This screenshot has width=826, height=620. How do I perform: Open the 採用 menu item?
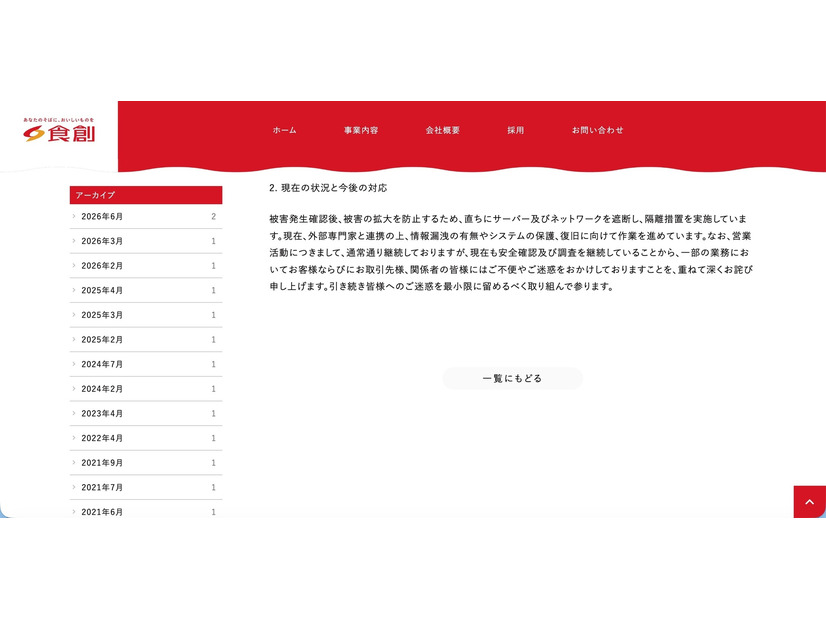(516, 130)
